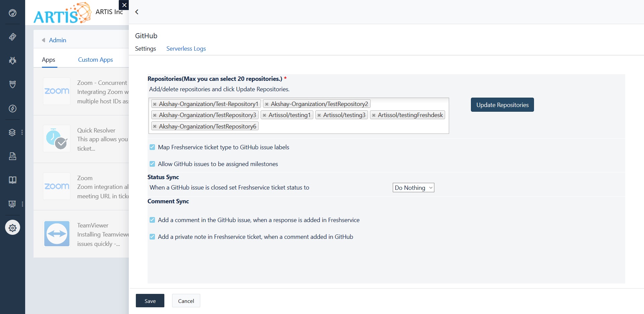Click the Status Sync heading
The width and height of the screenshot is (644, 314).
click(163, 177)
